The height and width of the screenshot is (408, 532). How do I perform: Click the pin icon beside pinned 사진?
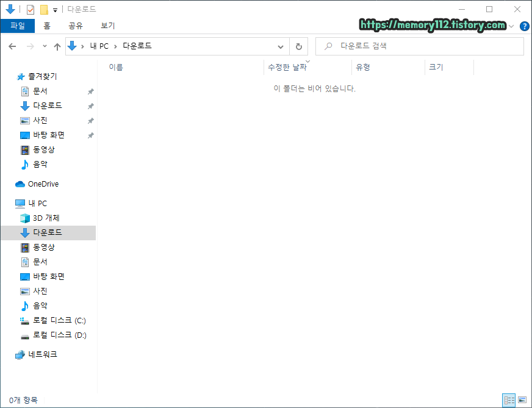tap(90, 121)
